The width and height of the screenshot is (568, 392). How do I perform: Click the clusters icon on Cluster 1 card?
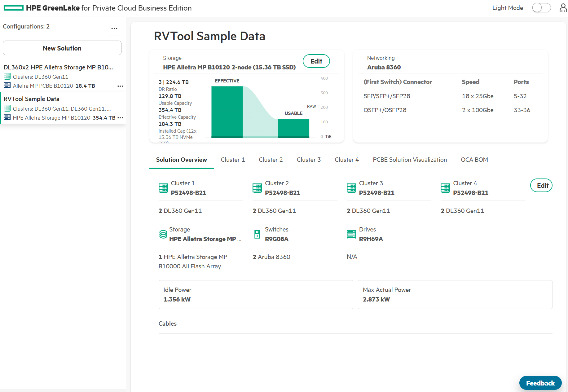163,188
